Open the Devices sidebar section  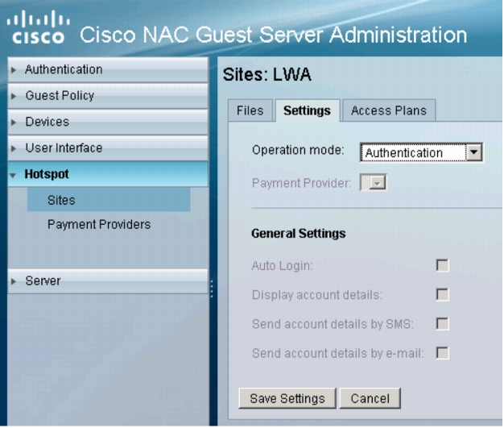pos(108,122)
